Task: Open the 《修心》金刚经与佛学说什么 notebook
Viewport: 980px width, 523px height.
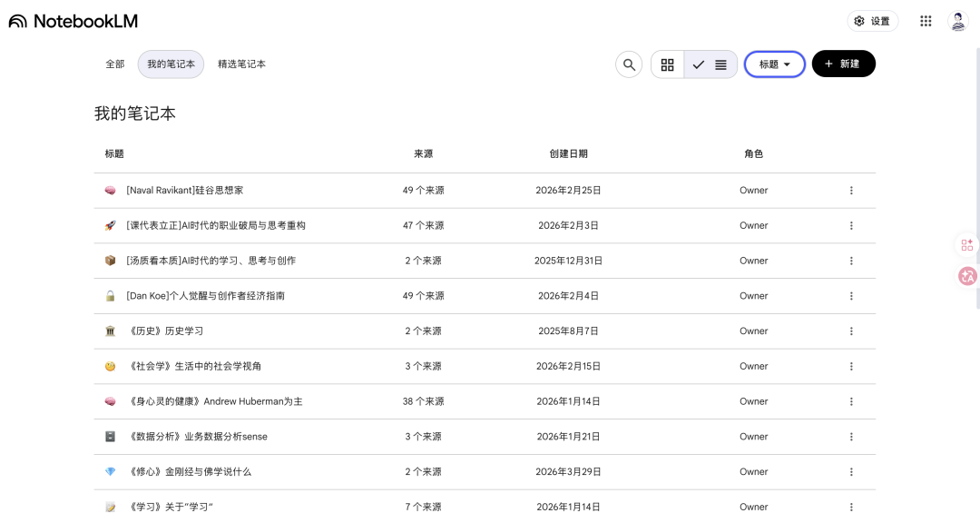Action: [189, 472]
